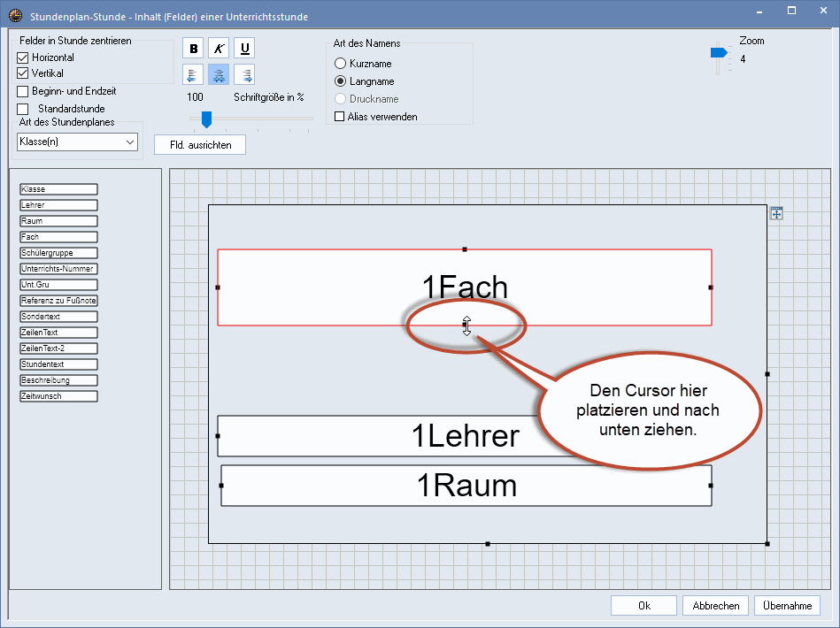Image resolution: width=840 pixels, height=628 pixels.
Task: Enable Beginn- und Endzeit checkbox
Action: point(22,91)
